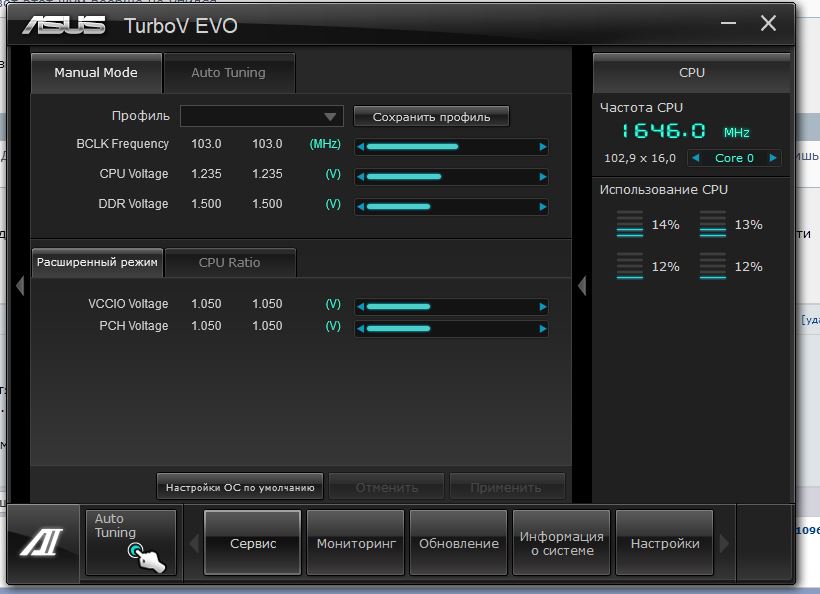Switch to Manual Mode tab

(96, 73)
